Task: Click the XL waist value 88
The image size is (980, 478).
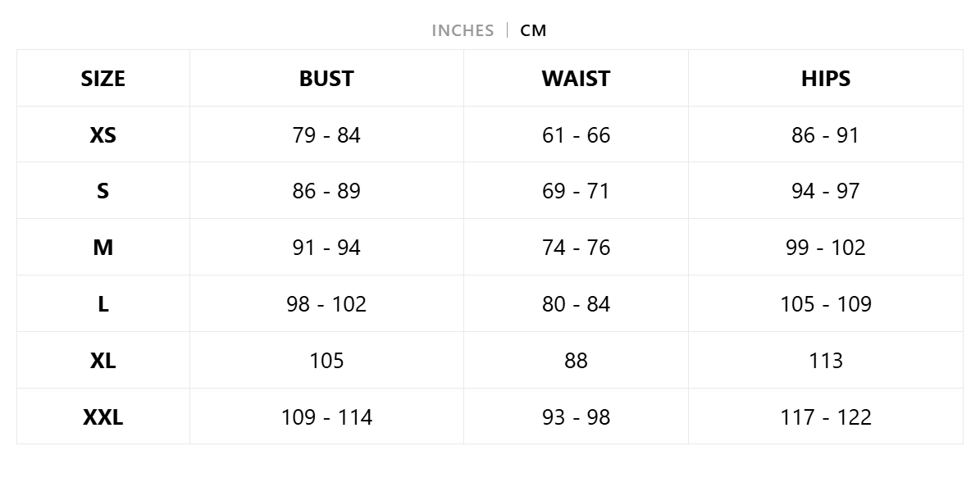Action: tap(576, 361)
